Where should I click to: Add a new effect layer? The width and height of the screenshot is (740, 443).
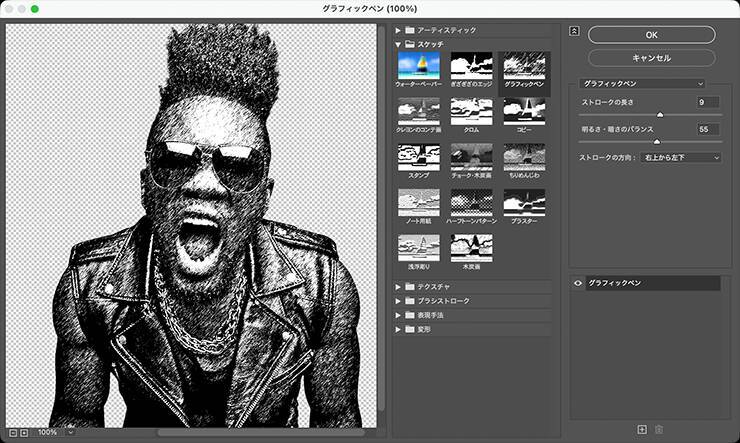pos(642,429)
